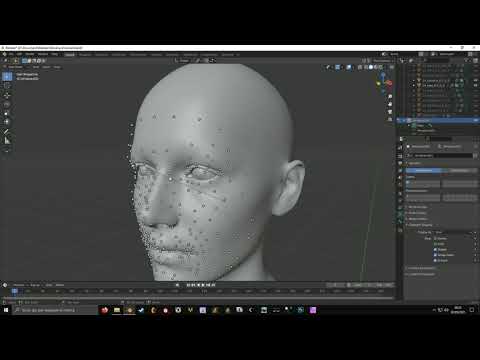480x360 pixels.
Task: Select the Cursor tool
Action: [7, 86]
